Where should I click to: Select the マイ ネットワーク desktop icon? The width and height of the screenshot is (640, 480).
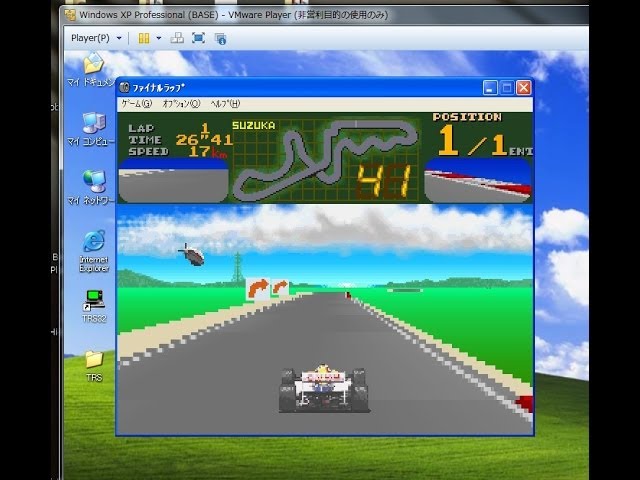(93, 188)
